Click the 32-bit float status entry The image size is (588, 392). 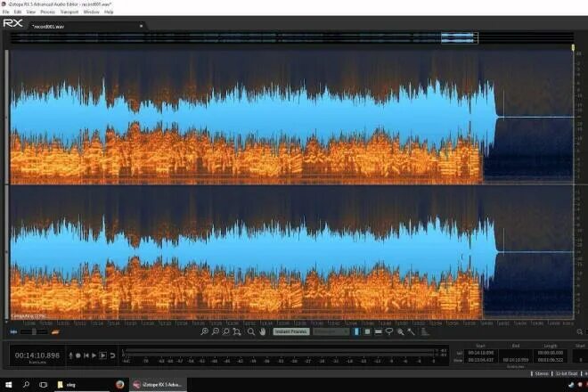[x=567, y=373]
